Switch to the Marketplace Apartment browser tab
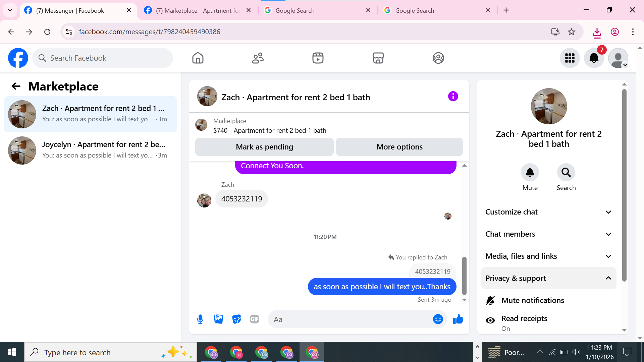The height and width of the screenshot is (362, 644). coord(198,10)
